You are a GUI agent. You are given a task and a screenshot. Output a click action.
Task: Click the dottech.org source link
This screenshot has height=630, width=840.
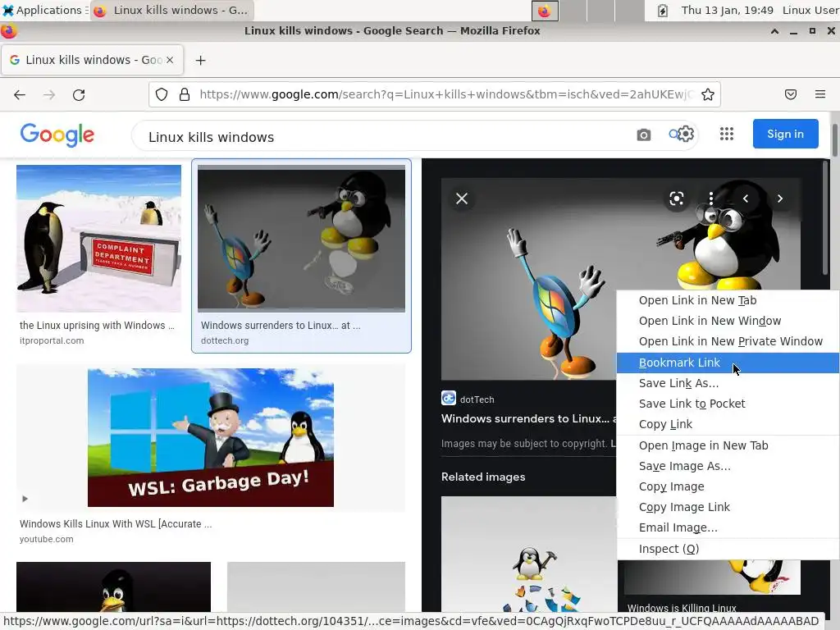(225, 340)
